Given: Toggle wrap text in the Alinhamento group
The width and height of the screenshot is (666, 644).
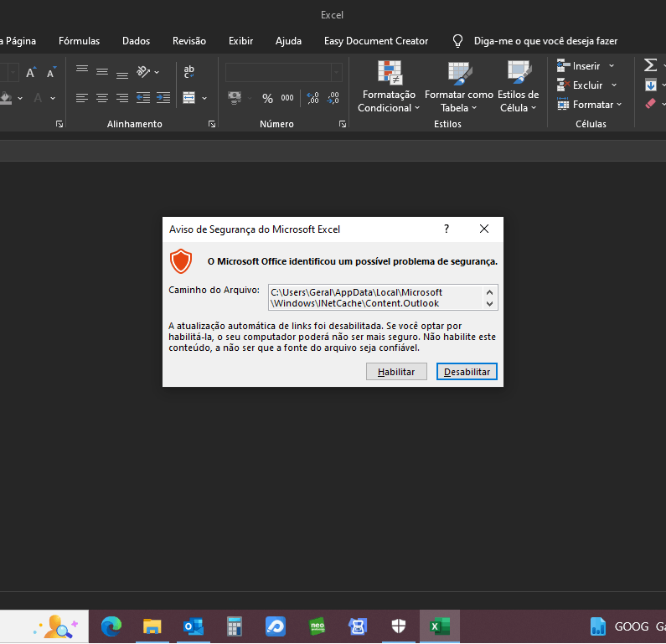Looking at the screenshot, I should tap(189, 71).
